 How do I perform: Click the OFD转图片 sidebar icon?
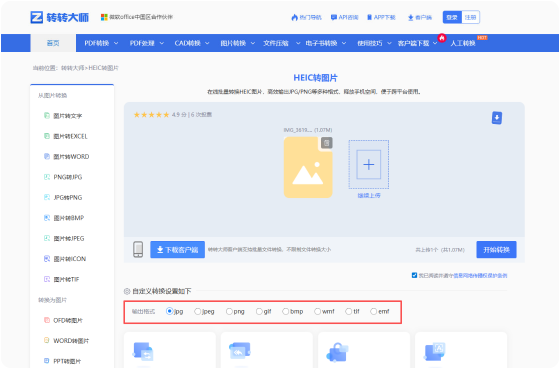coord(47,320)
